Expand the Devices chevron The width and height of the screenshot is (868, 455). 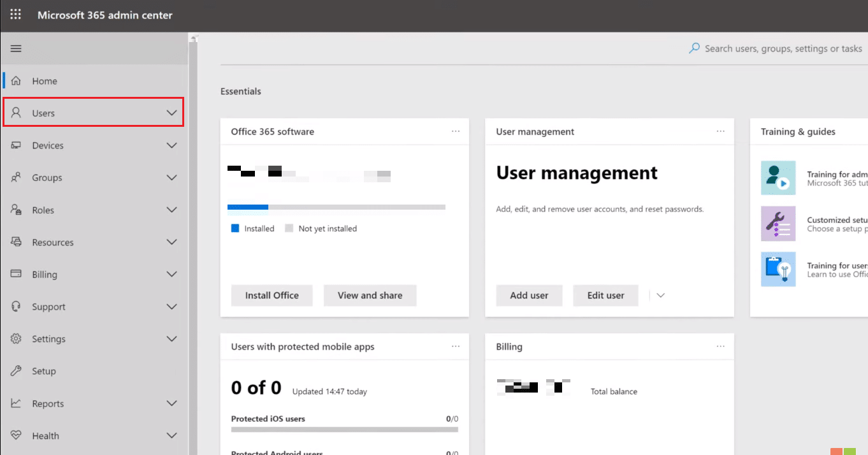click(171, 145)
